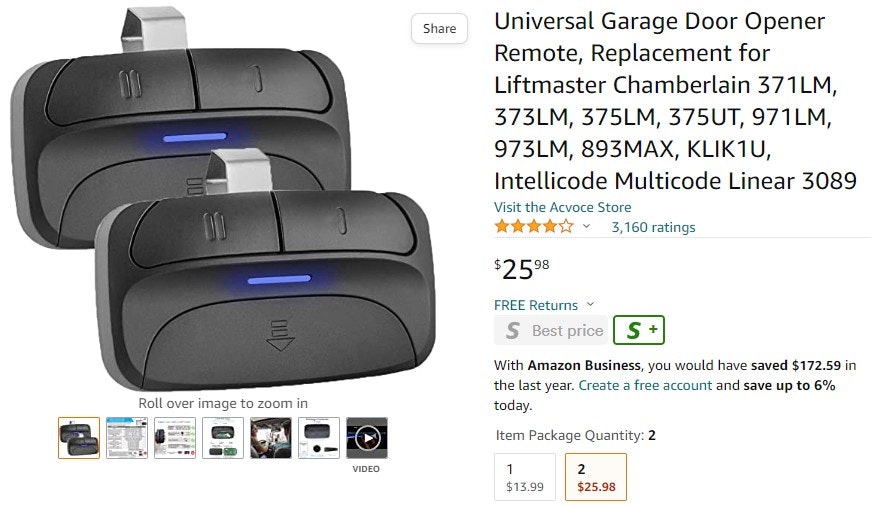Open the 3,160 ratings link
This screenshot has width=872, height=506.
tap(653, 227)
